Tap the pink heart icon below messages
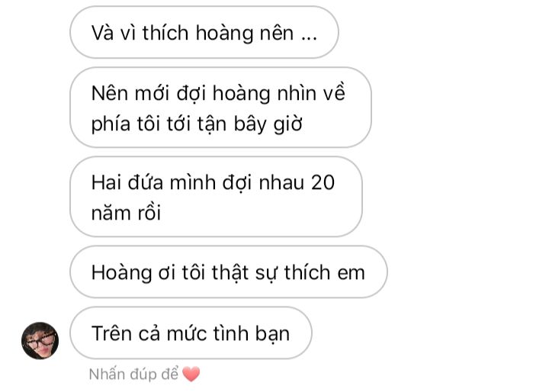This screenshot has width=549, height=392. point(191,374)
